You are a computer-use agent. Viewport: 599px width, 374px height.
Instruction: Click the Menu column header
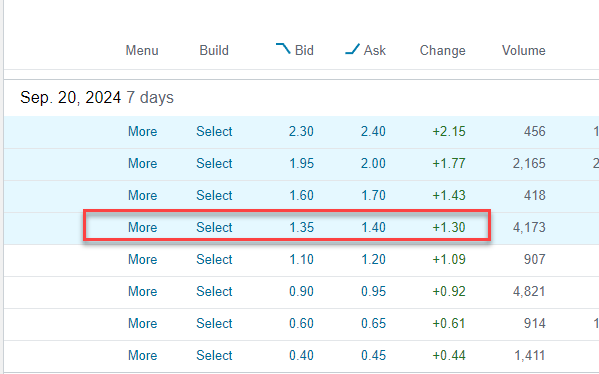(x=142, y=50)
